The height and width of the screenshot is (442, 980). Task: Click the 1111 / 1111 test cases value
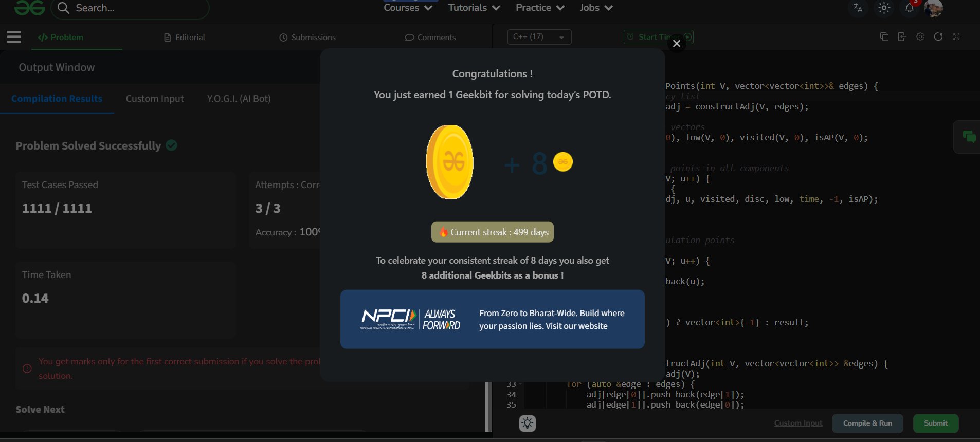click(57, 208)
